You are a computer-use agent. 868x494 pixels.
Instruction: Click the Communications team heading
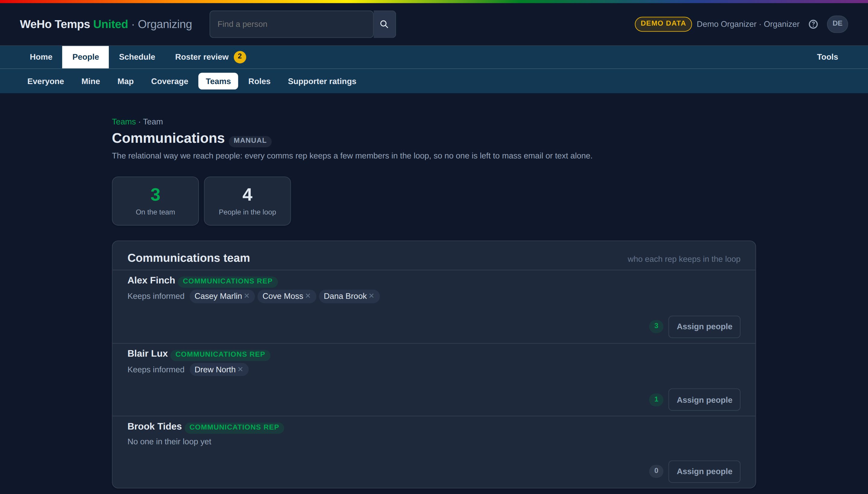(189, 258)
